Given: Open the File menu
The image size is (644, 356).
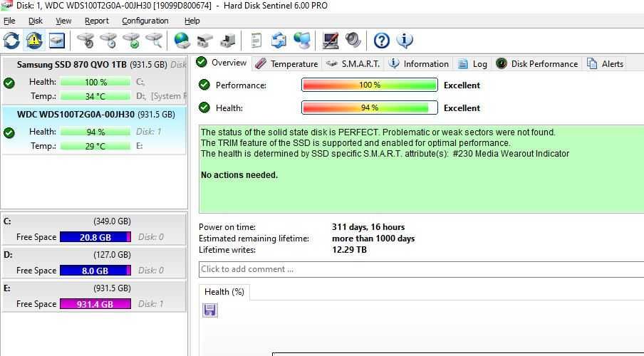Looking at the screenshot, I should coord(9,21).
